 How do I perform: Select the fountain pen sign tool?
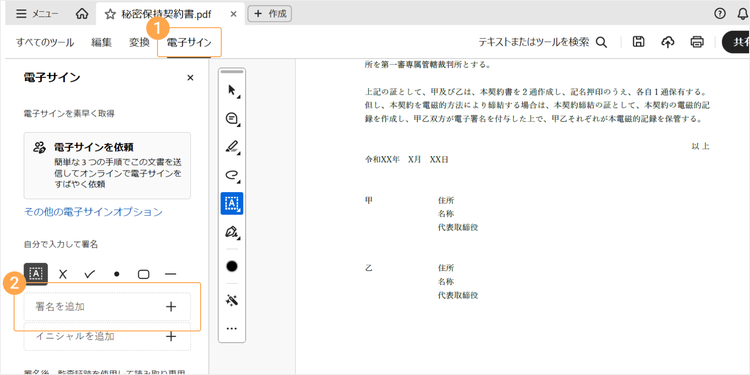coord(232,232)
